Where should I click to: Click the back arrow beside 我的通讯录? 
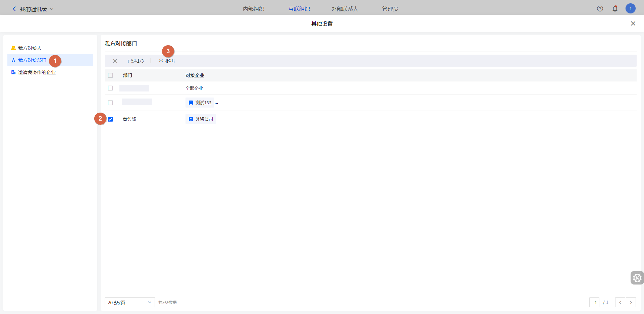point(14,9)
